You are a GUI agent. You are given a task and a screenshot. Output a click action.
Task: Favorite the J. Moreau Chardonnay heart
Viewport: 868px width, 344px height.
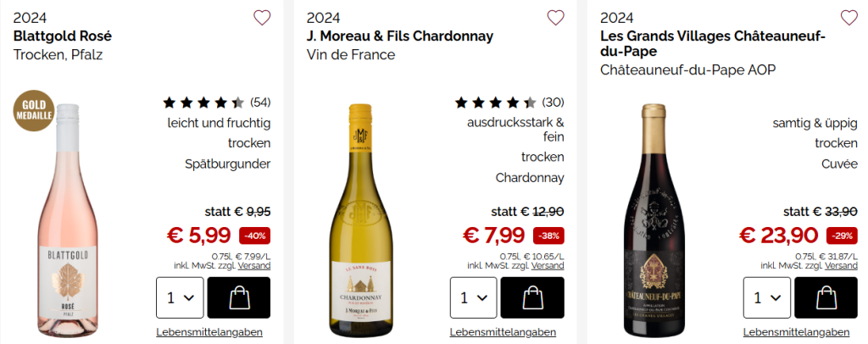click(555, 18)
